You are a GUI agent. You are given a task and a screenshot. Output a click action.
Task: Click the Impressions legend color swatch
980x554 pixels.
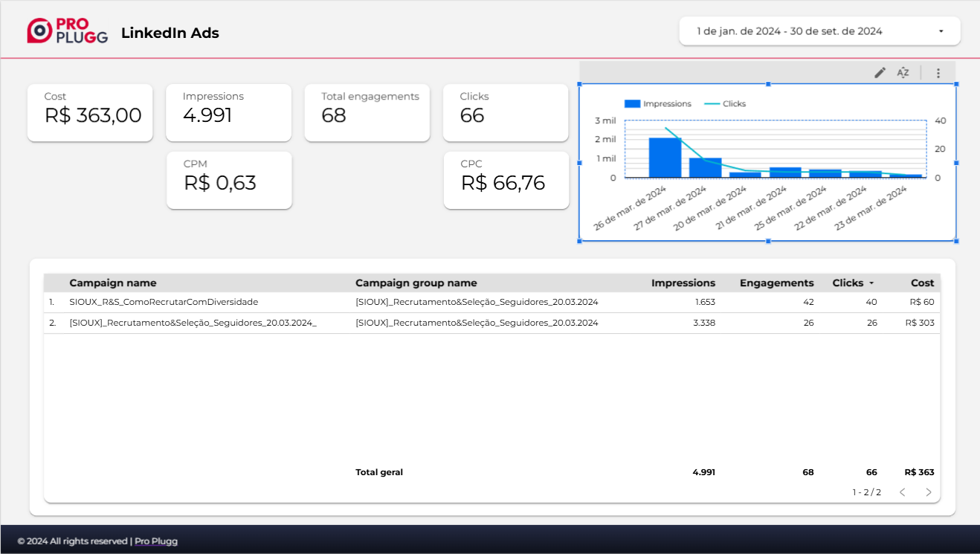click(x=632, y=104)
